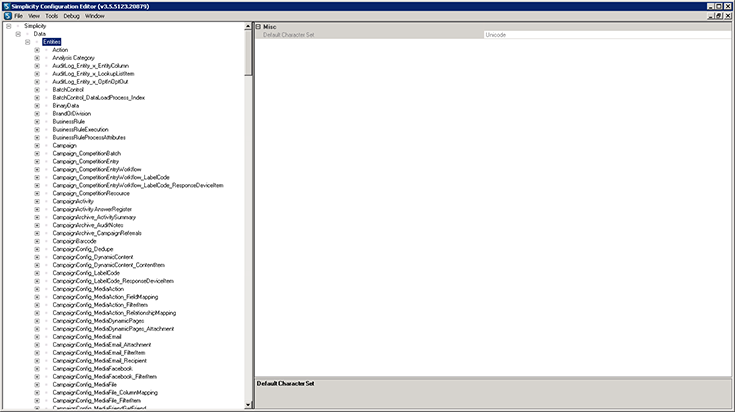Expand the Analysis Category node
735x412 pixels.
(x=37, y=58)
